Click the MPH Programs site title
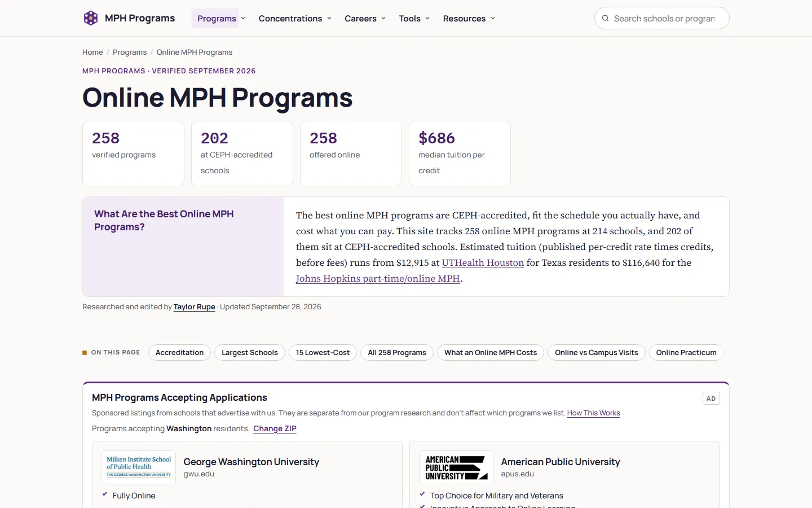This screenshot has height=508, width=812. 140,18
